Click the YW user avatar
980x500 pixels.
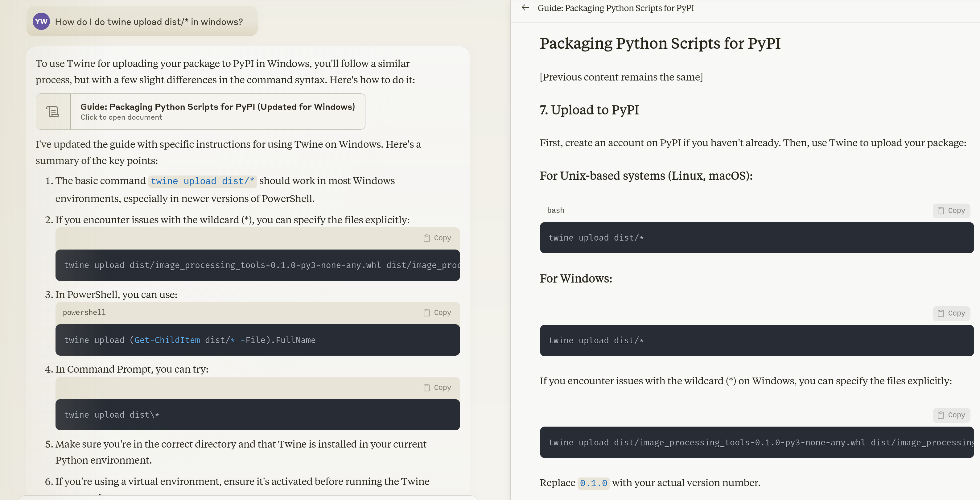[41, 22]
